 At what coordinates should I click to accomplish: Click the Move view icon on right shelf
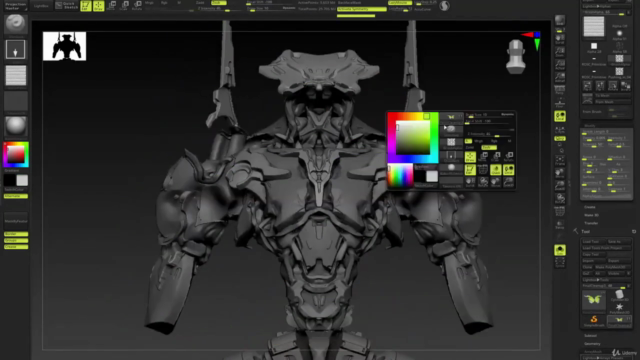[x=560, y=173]
